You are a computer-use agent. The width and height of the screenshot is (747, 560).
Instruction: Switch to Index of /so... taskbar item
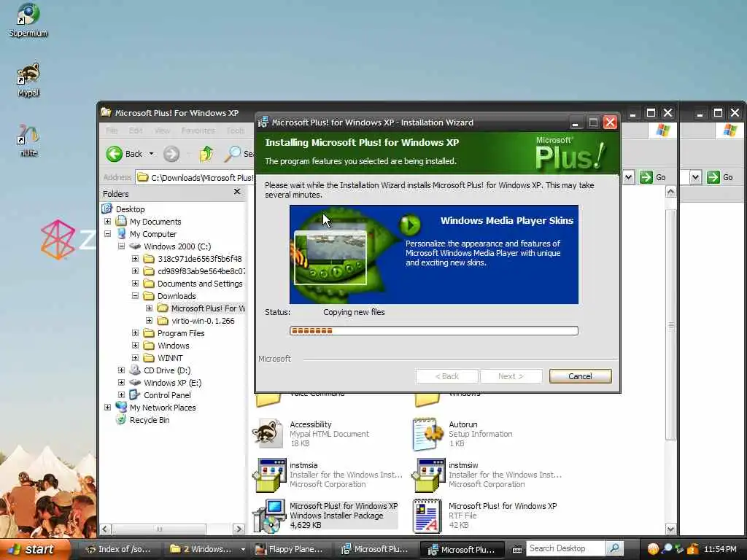(118, 550)
